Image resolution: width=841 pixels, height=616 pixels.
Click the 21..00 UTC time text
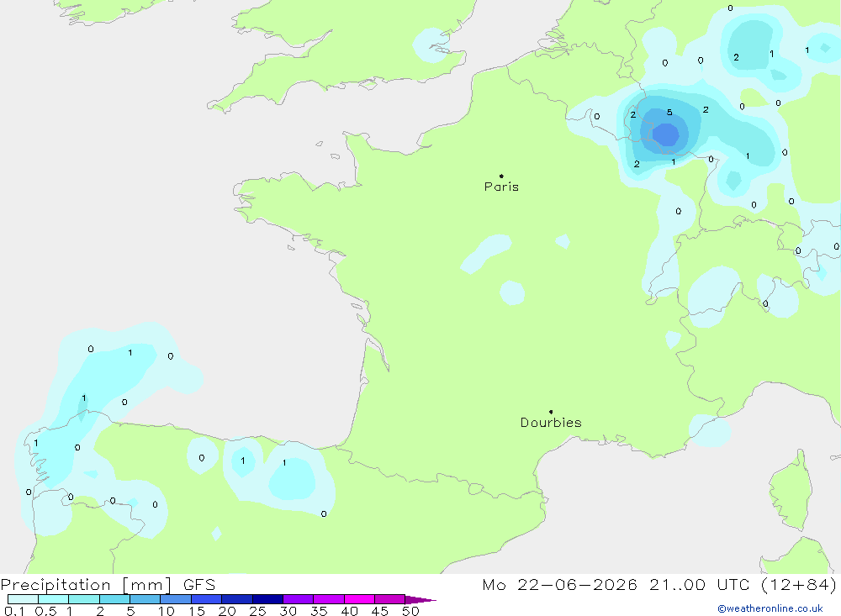point(699,584)
